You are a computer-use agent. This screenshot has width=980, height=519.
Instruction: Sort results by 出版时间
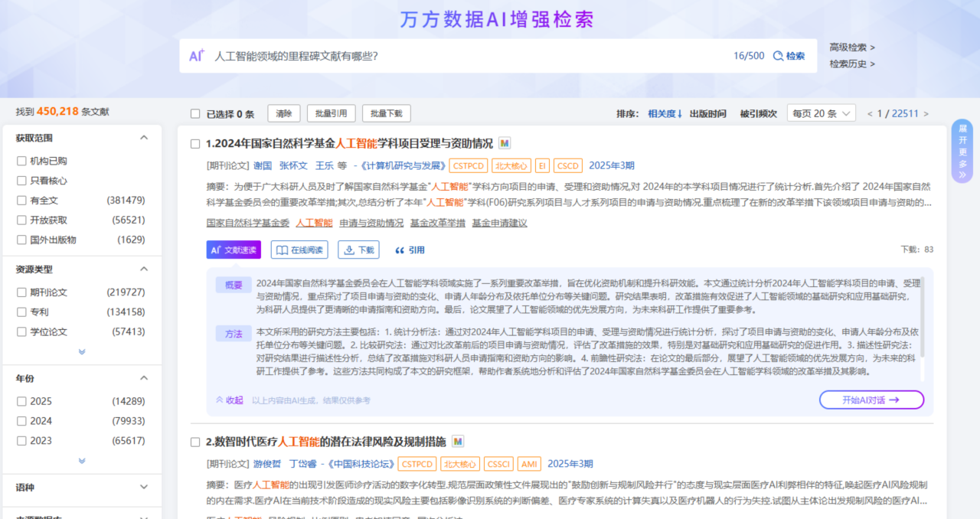[707, 114]
